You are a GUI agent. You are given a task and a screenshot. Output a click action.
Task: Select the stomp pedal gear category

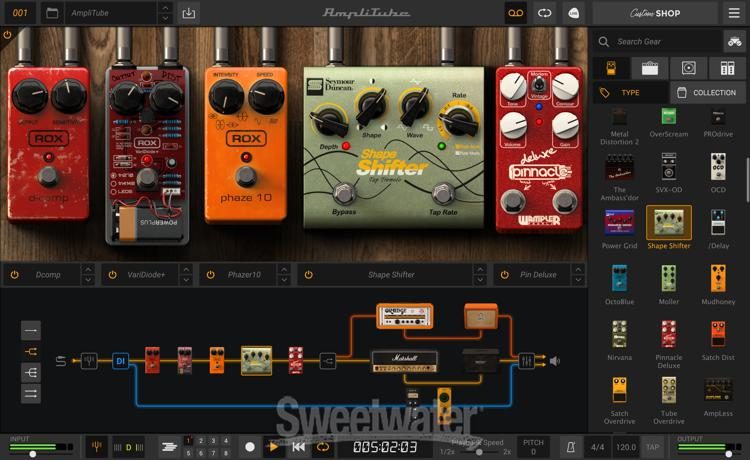611,68
